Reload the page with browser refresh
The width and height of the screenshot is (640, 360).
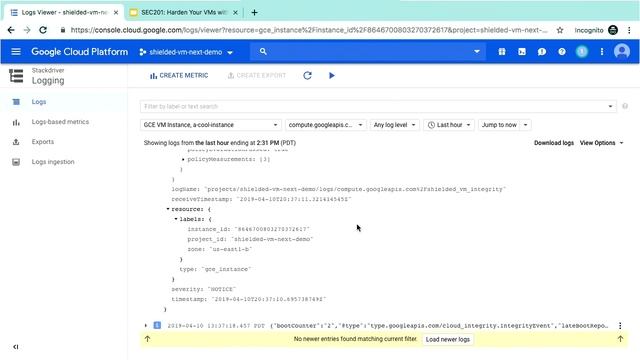(43, 30)
